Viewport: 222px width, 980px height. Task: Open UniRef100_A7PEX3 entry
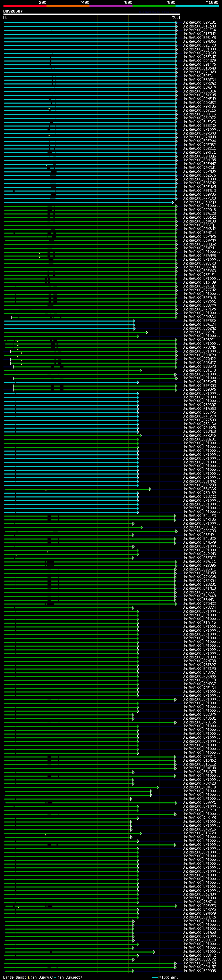pos(199,198)
